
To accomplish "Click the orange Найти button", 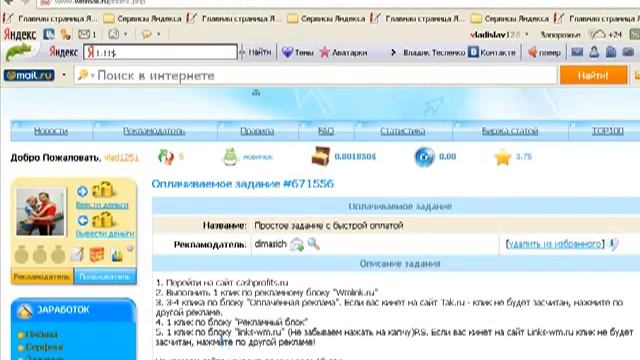I will 593,76.
